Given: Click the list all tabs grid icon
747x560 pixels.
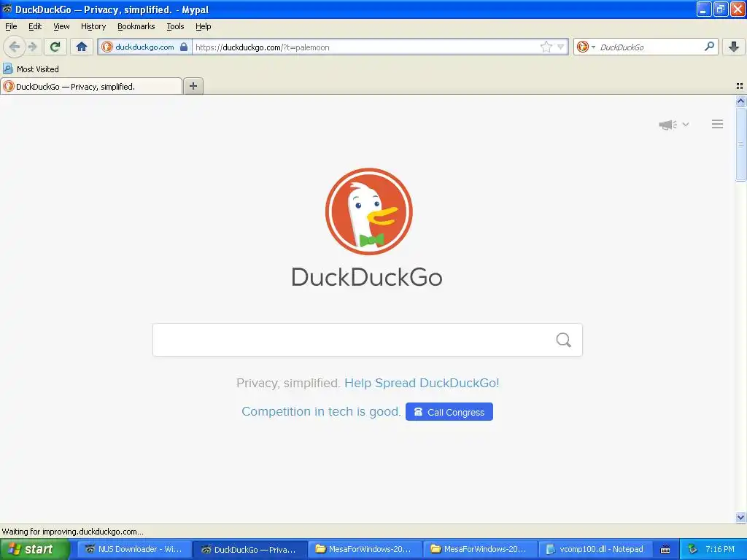Looking at the screenshot, I should (740, 86).
